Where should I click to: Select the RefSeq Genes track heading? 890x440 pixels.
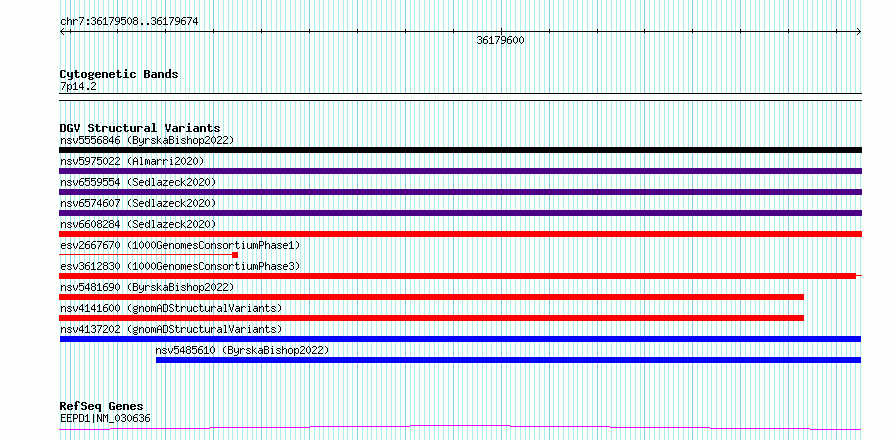[101, 406]
